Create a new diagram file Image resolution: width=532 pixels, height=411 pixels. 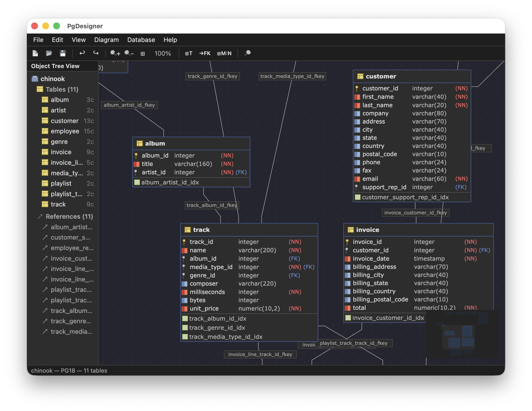(x=35, y=53)
